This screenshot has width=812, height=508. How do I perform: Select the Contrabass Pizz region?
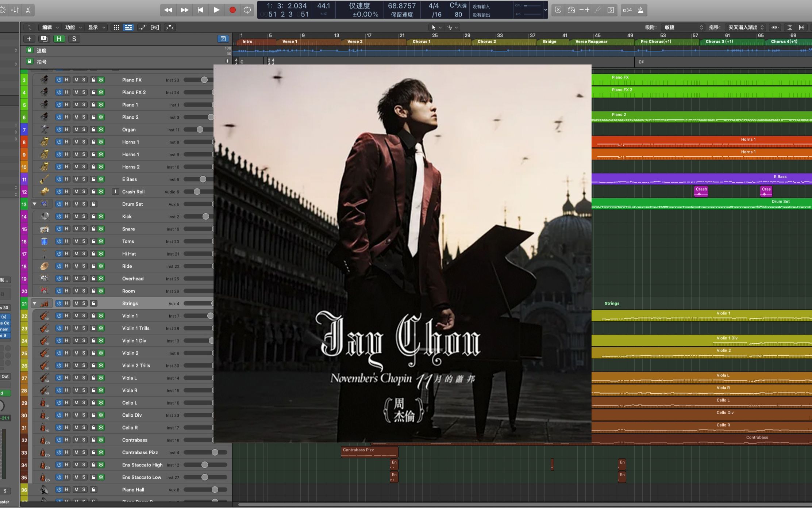[369, 452]
